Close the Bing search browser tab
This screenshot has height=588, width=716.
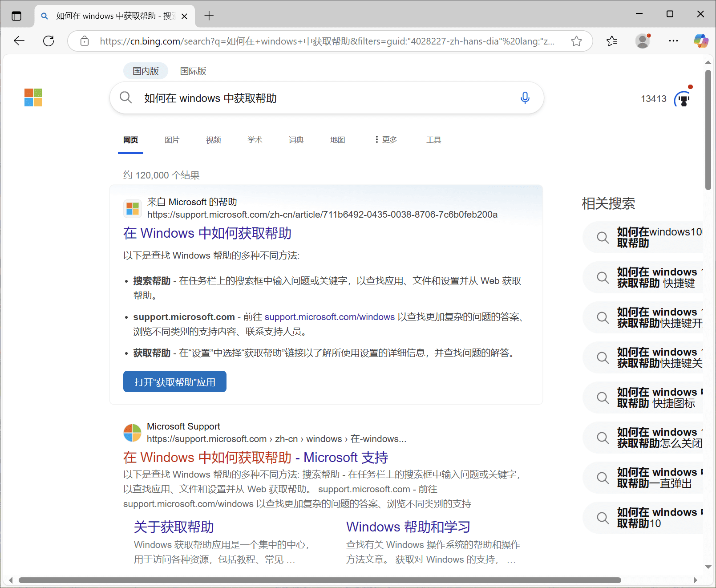point(184,16)
